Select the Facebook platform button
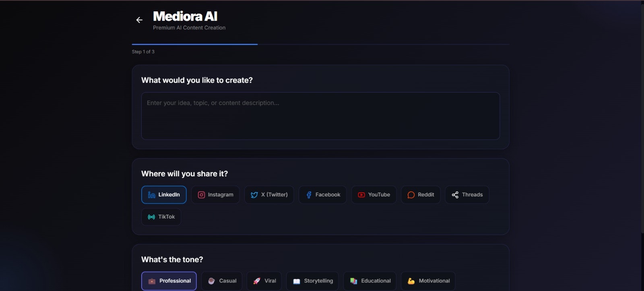 (x=322, y=195)
